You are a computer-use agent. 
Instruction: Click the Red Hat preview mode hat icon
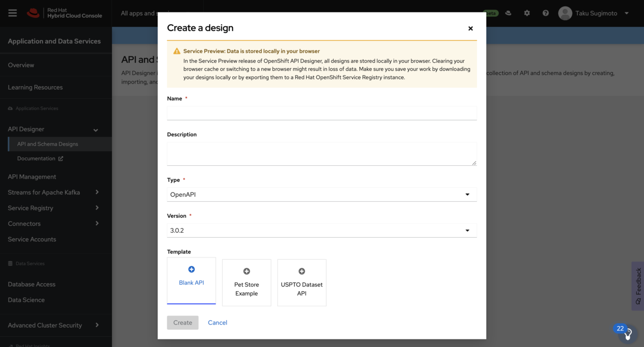click(508, 13)
